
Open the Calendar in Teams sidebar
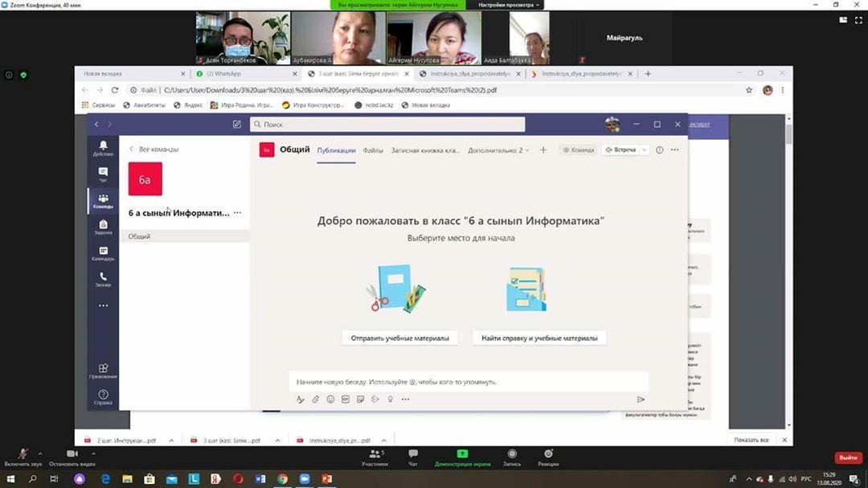point(103,253)
